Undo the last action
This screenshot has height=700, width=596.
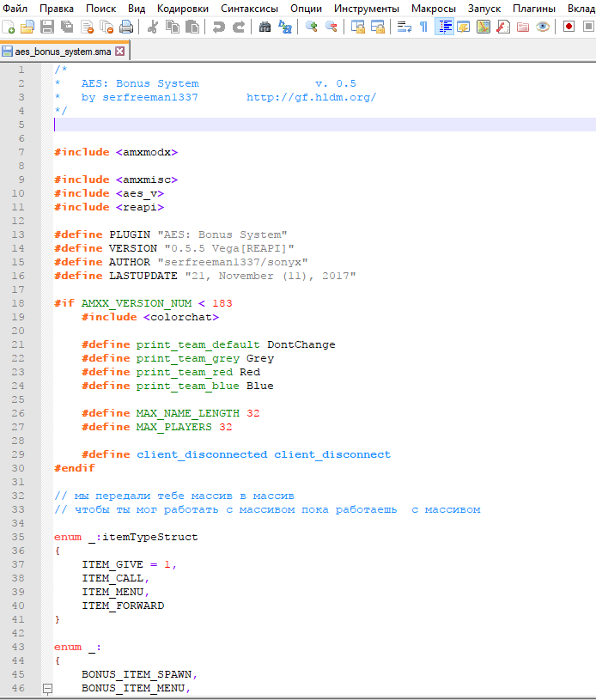click(x=219, y=27)
